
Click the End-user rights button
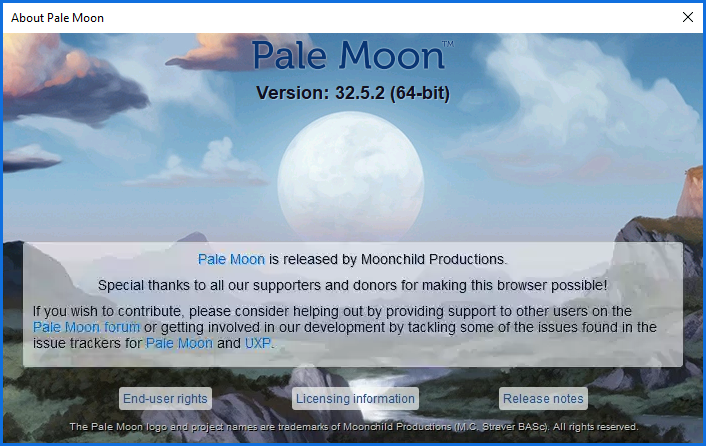(x=165, y=399)
